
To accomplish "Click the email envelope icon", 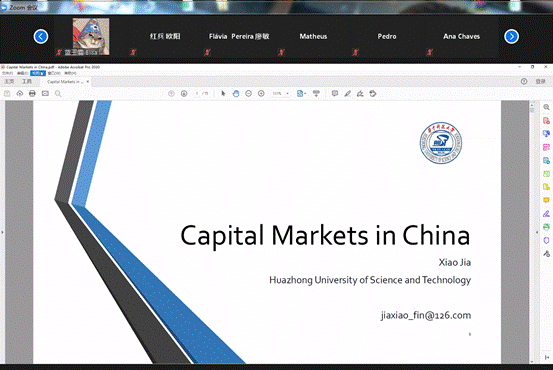I will tap(45, 93).
